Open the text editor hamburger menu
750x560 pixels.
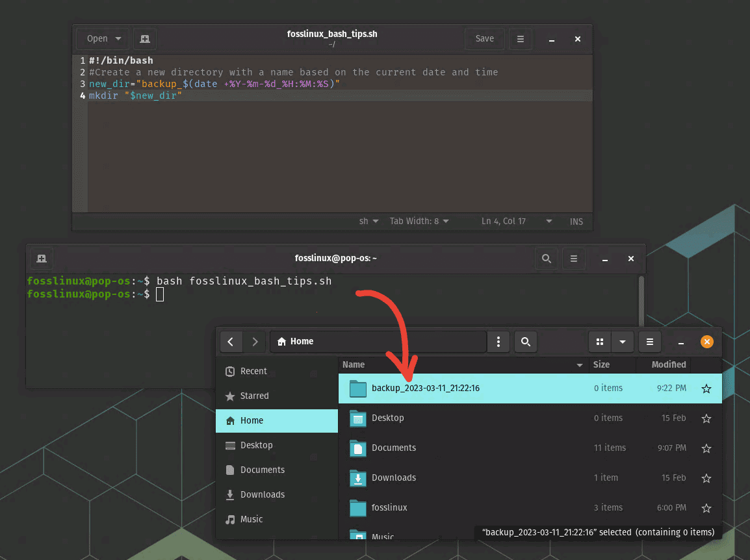520,39
